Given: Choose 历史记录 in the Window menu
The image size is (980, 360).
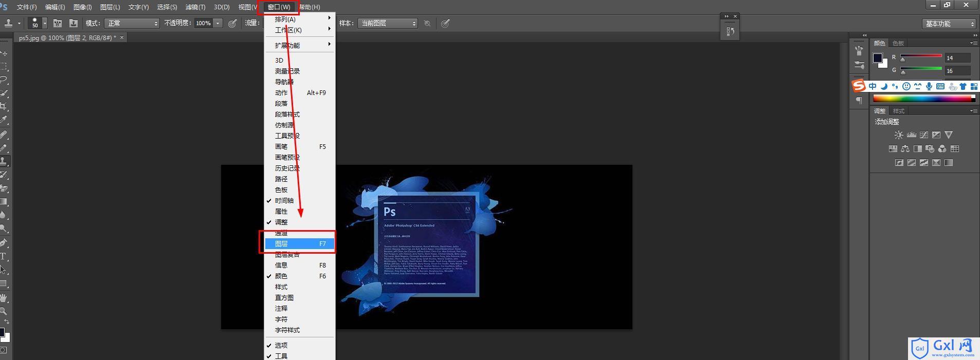Looking at the screenshot, I should 300,168.
